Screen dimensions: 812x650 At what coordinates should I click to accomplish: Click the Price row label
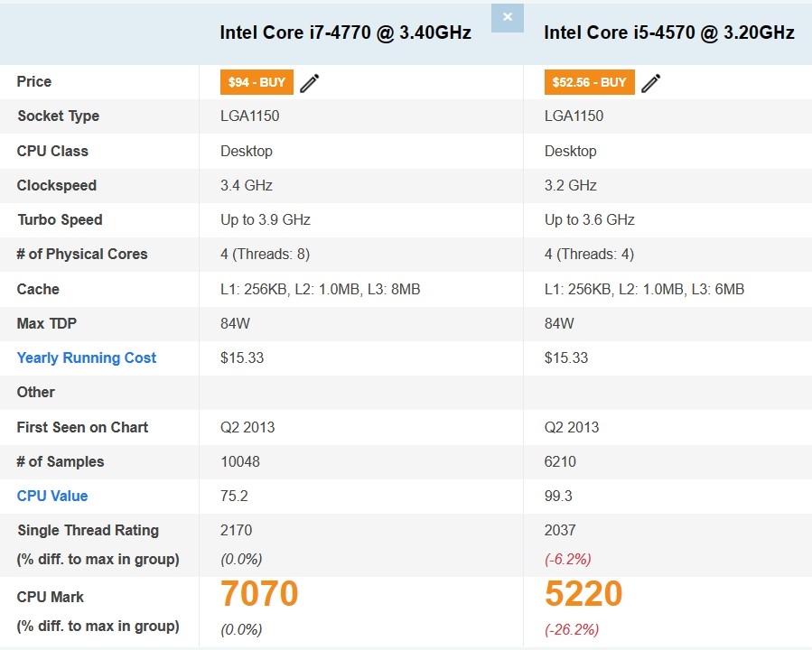pyautogui.click(x=34, y=81)
